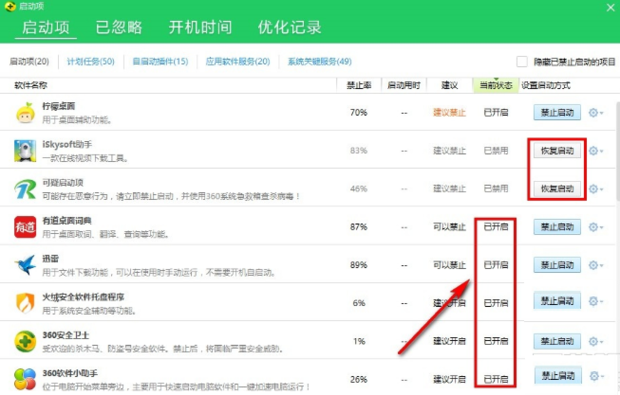Open settings gear for iSkysoft助手 row
This screenshot has height=395, width=620.
[x=595, y=151]
